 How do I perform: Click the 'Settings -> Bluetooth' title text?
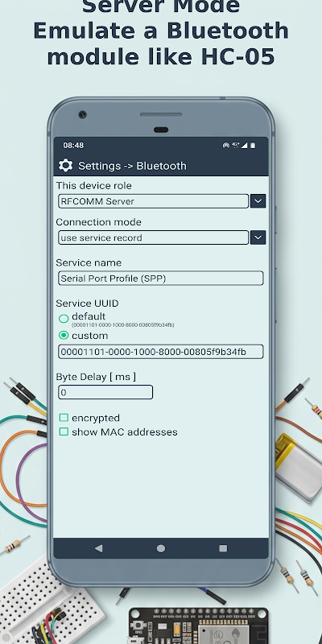[x=132, y=166]
